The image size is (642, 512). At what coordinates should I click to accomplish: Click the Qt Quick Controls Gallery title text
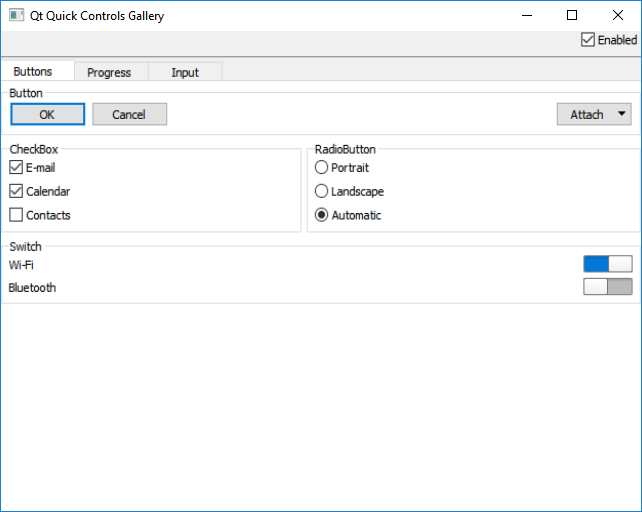97,16
